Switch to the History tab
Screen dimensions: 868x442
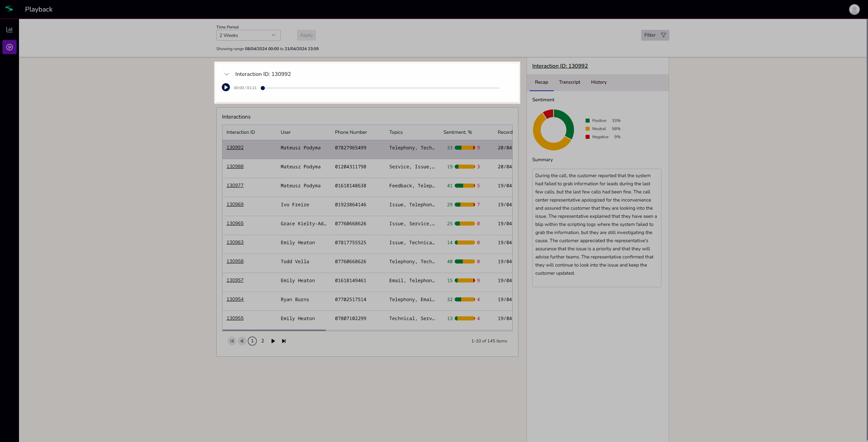(x=598, y=82)
